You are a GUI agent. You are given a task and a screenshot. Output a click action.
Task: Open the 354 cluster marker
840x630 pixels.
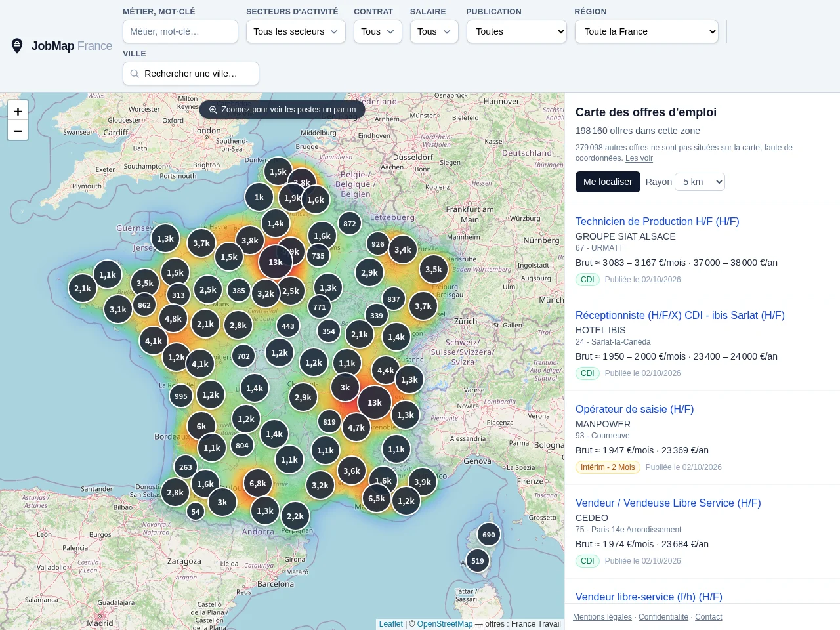tap(329, 331)
